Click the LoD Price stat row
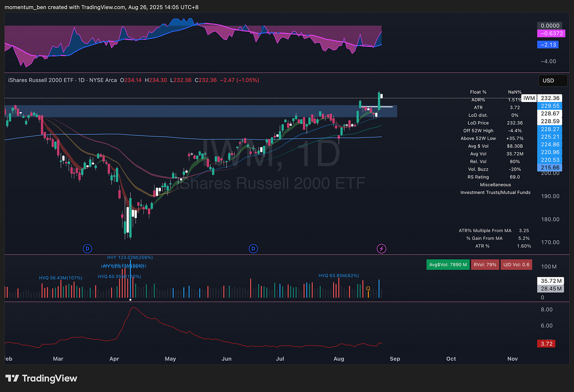The height and width of the screenshot is (392, 574). (496, 123)
